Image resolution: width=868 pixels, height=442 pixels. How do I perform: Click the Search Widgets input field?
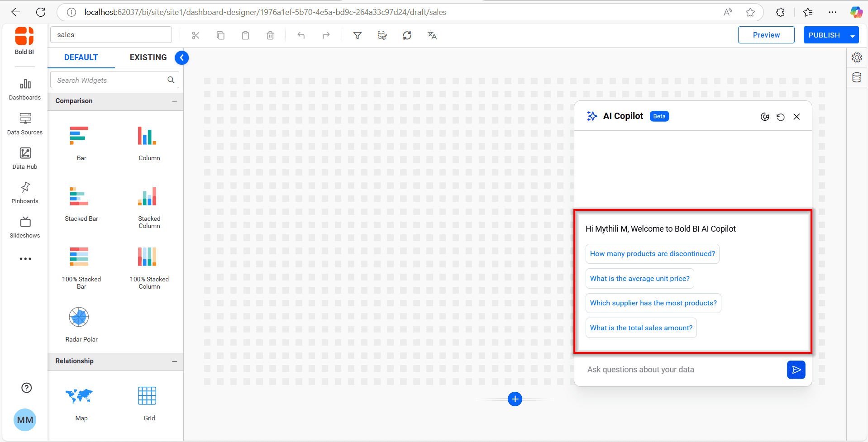coord(109,80)
